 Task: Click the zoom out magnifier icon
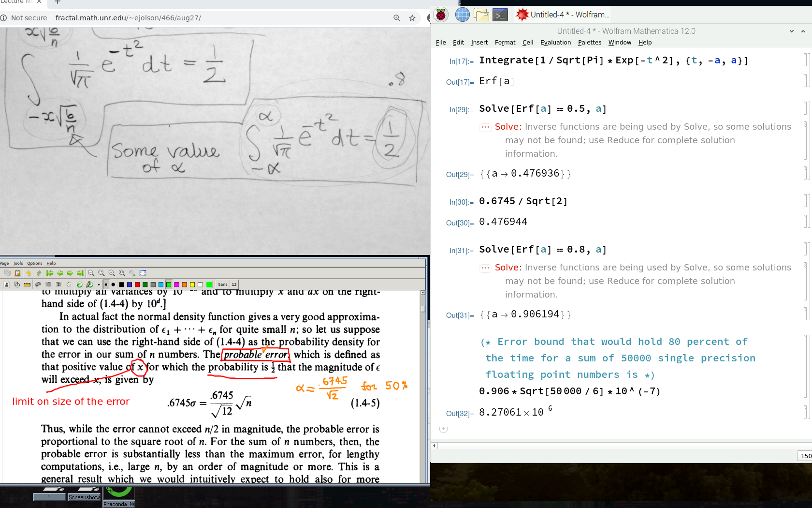tap(91, 273)
